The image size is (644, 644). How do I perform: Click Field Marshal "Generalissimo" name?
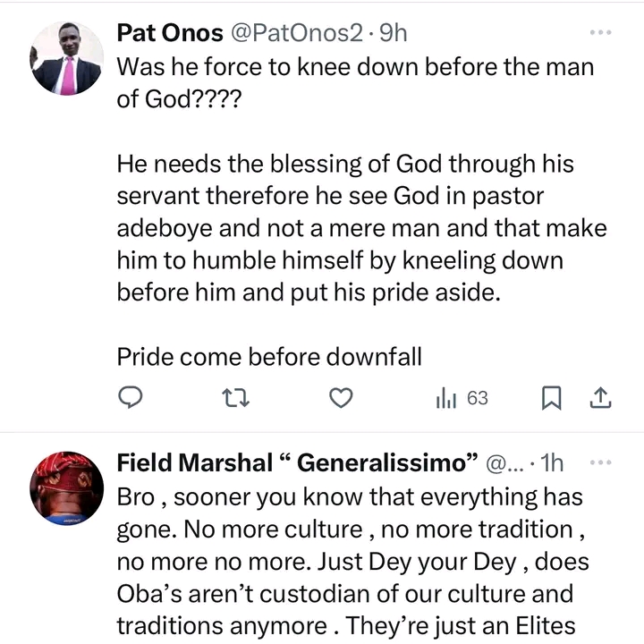[295, 463]
